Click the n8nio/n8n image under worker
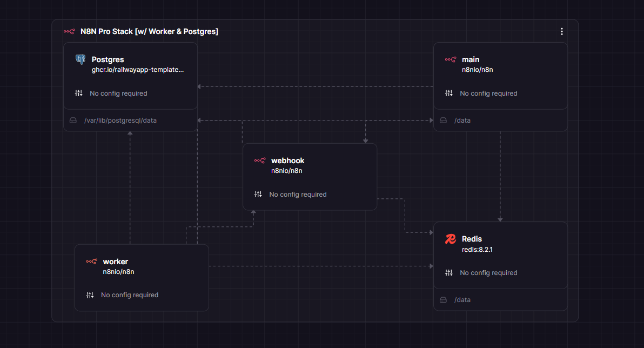Image resolution: width=644 pixels, height=348 pixels. coord(118,272)
